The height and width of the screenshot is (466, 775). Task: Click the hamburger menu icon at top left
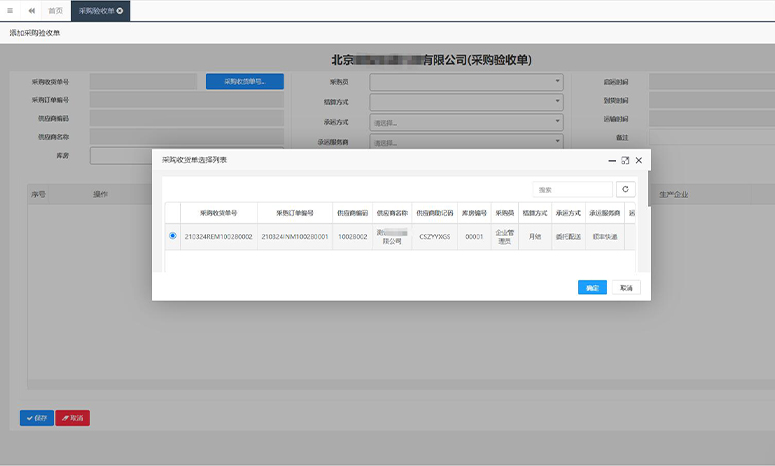pyautogui.click(x=10, y=10)
